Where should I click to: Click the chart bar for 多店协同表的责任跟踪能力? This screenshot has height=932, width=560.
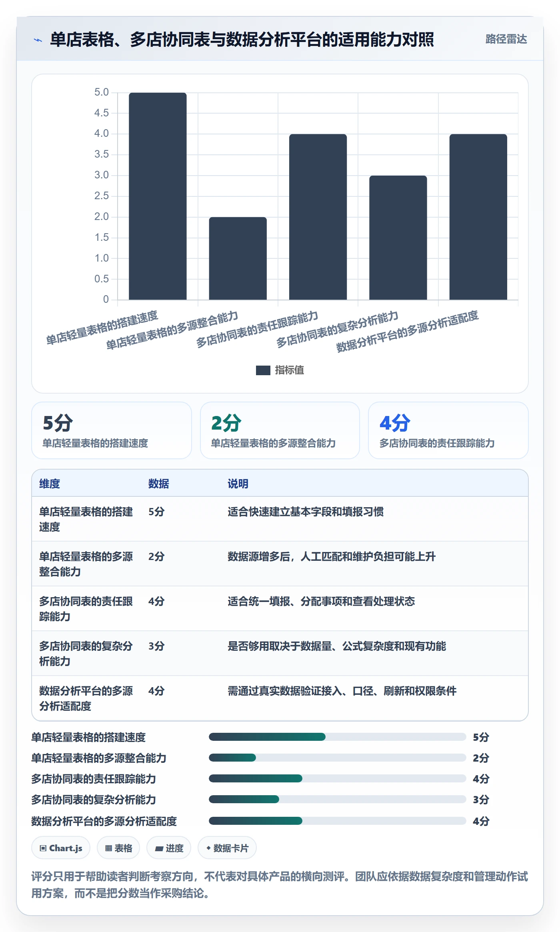318,217
